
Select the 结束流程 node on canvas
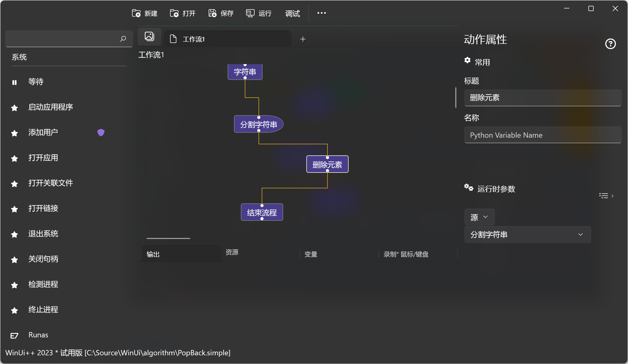click(x=262, y=212)
